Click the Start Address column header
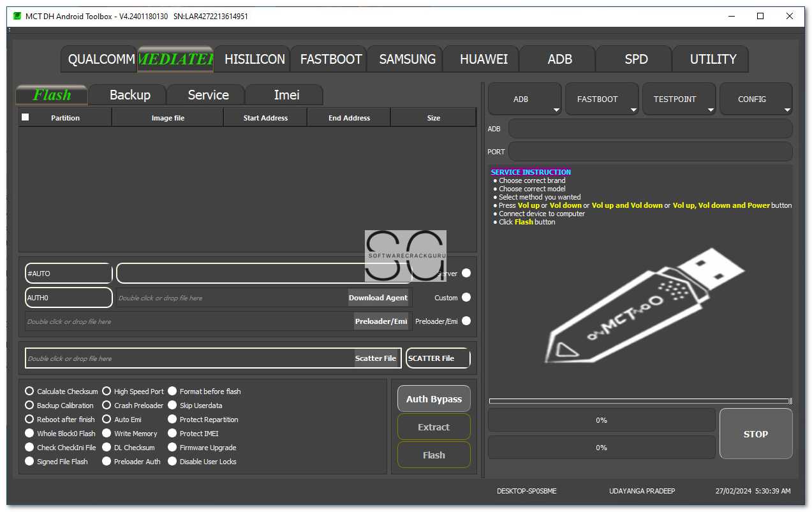 [x=265, y=118]
